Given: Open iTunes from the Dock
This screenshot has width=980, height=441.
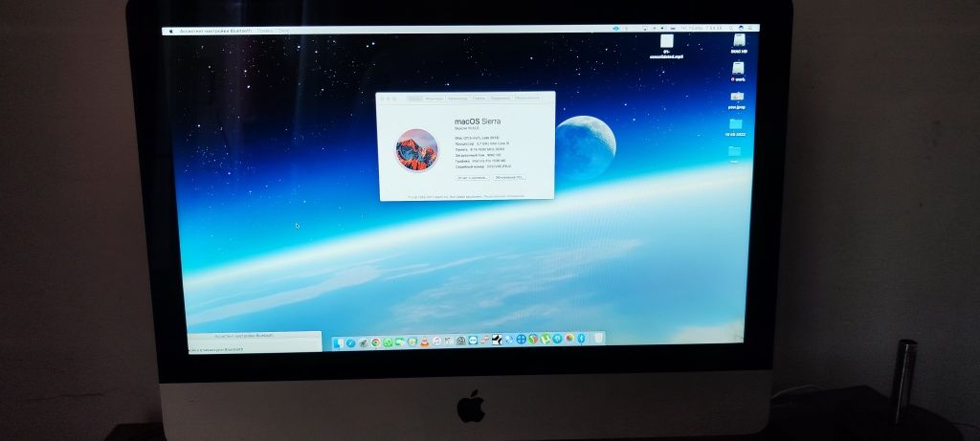Looking at the screenshot, I should point(436,342).
